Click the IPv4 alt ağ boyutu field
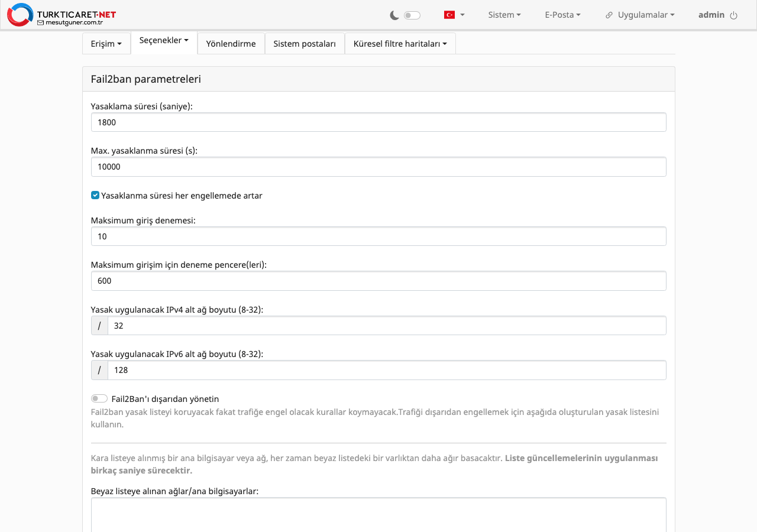Image resolution: width=757 pixels, height=532 pixels. tap(387, 326)
